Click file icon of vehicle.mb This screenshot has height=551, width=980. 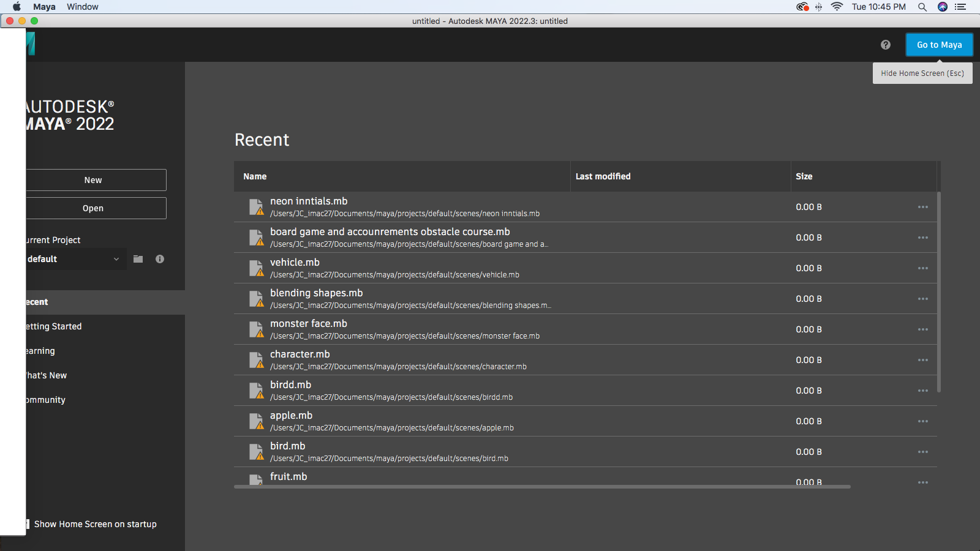(x=256, y=268)
